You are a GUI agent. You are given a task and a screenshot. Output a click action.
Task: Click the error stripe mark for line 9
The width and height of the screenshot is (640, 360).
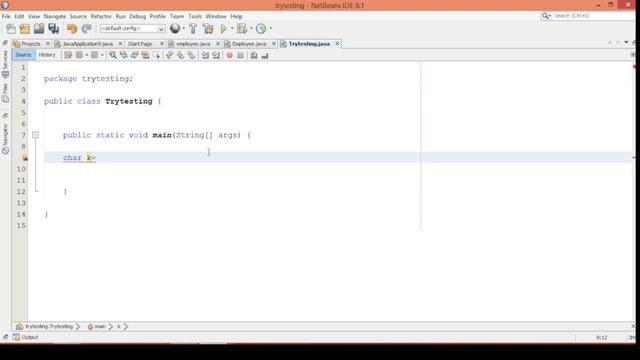coord(634,158)
